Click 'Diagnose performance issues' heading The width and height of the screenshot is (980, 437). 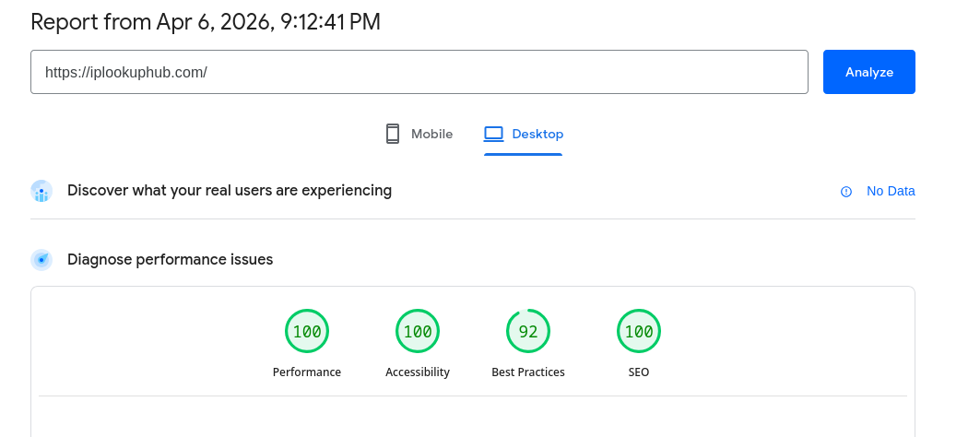[x=170, y=259]
